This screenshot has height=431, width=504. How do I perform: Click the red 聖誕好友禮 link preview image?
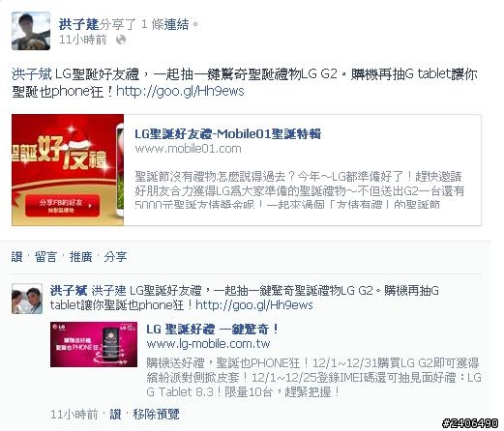coord(68,170)
